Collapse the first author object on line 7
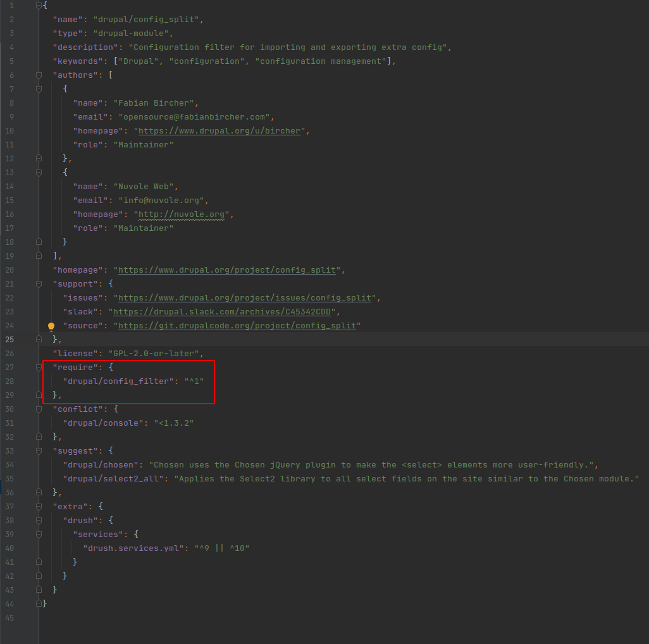649x644 pixels. 39,89
